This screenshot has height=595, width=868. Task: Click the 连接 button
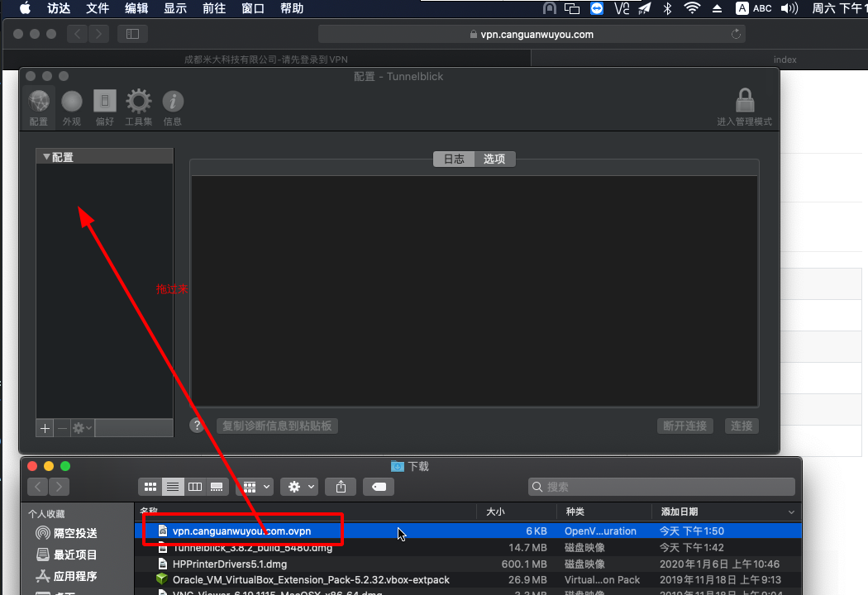pyautogui.click(x=742, y=426)
